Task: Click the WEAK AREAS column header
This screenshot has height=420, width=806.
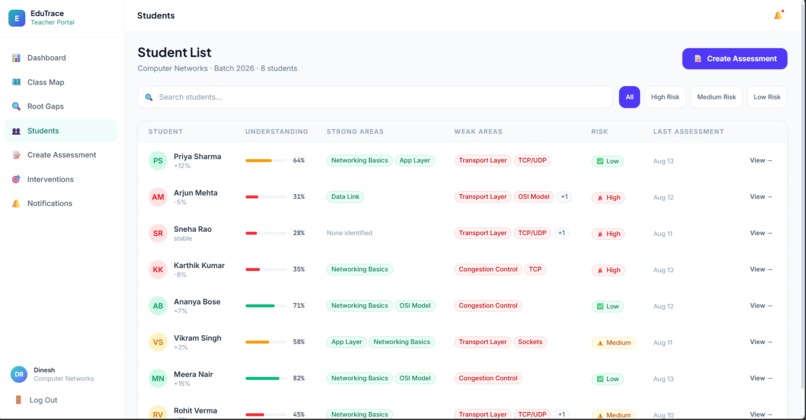Action: pos(478,132)
